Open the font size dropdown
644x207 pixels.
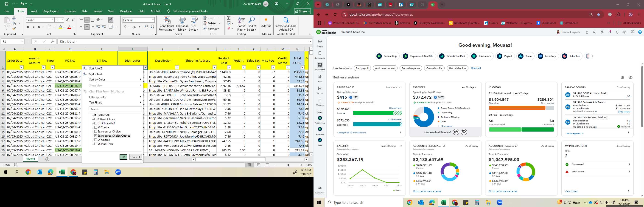coord(62,20)
